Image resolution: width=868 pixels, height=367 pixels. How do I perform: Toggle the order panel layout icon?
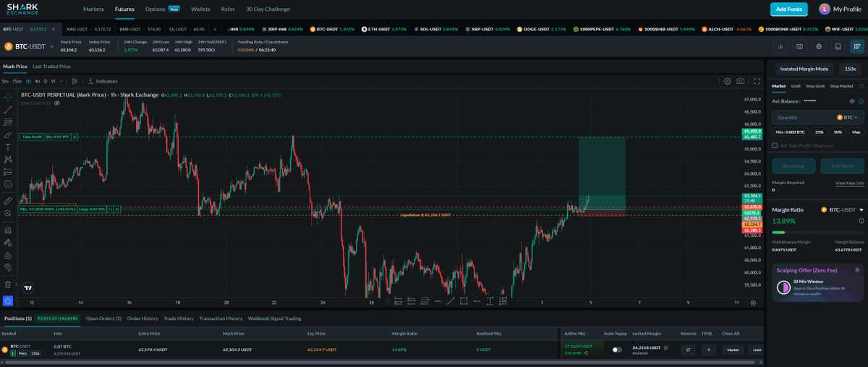tap(857, 46)
